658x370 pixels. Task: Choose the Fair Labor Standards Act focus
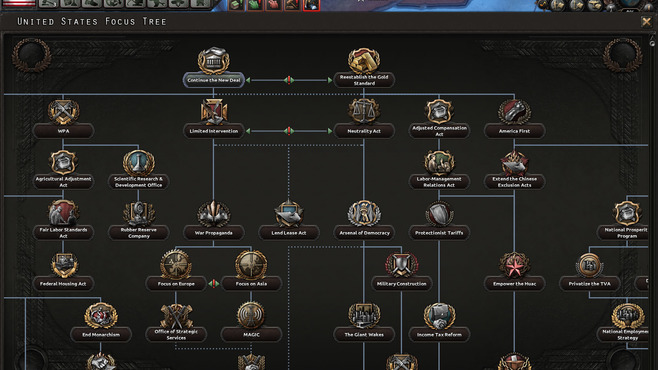pos(63,220)
